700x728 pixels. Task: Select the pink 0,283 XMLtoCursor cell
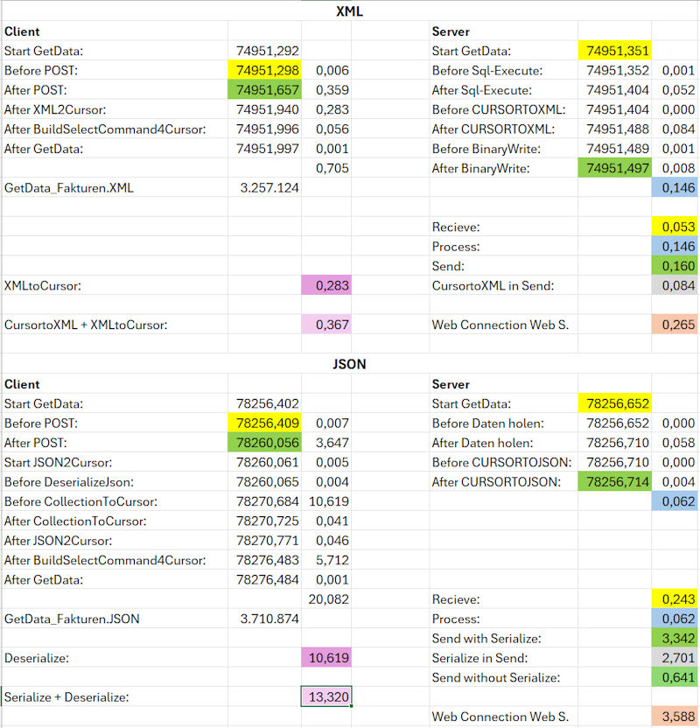(326, 285)
